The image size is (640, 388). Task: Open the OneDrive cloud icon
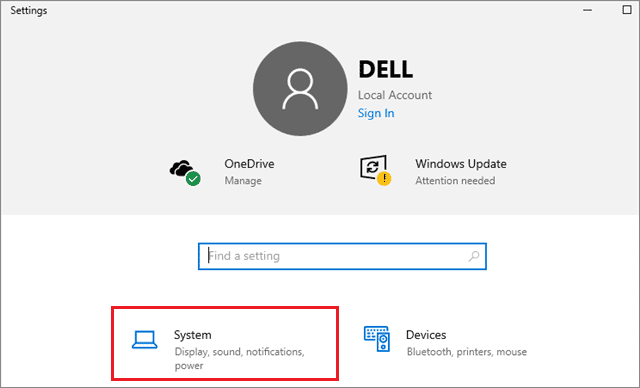click(185, 173)
